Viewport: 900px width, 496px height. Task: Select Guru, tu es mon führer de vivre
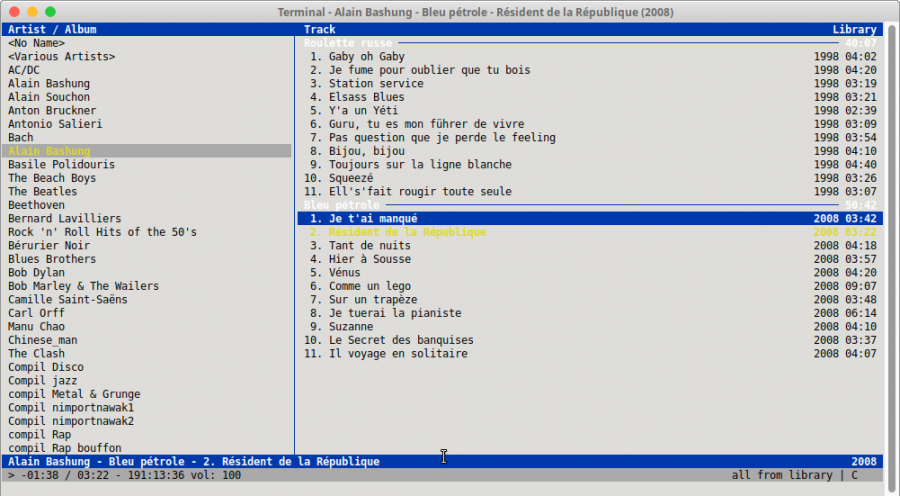[590, 124]
